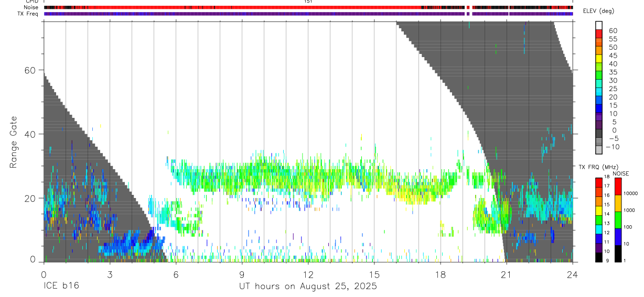This screenshot has width=644, height=297.
Task: Click the '151' CPID value at top
Action: 308,2
